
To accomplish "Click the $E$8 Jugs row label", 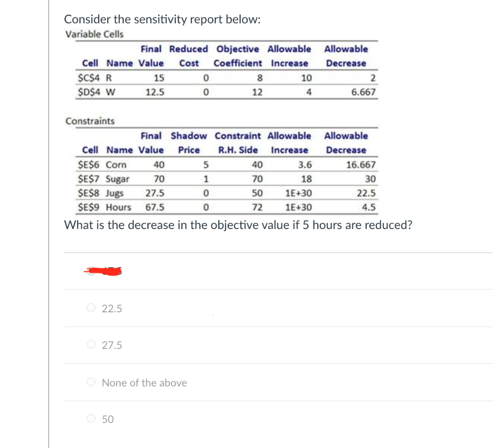I will pyautogui.click(x=103, y=193).
